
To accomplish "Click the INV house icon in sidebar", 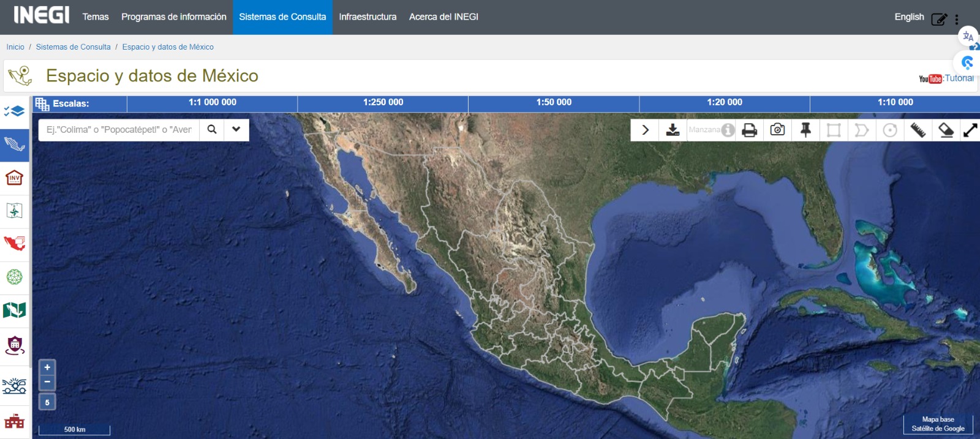I will (14, 178).
